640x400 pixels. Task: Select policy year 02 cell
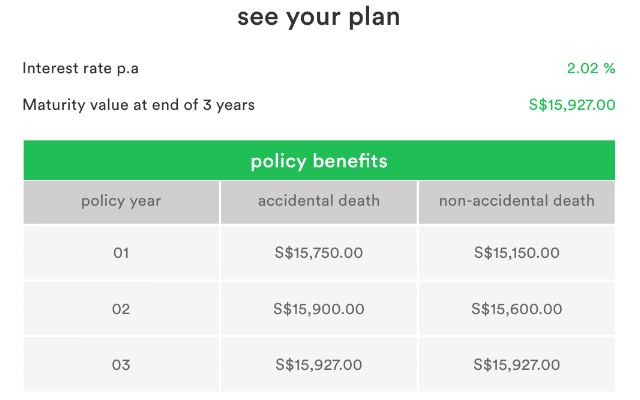(121, 309)
